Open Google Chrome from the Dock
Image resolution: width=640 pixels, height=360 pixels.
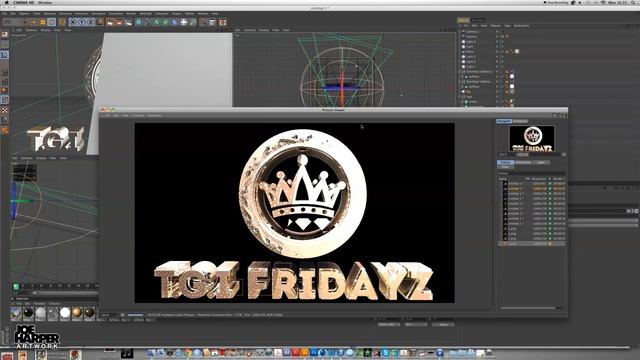[188, 353]
